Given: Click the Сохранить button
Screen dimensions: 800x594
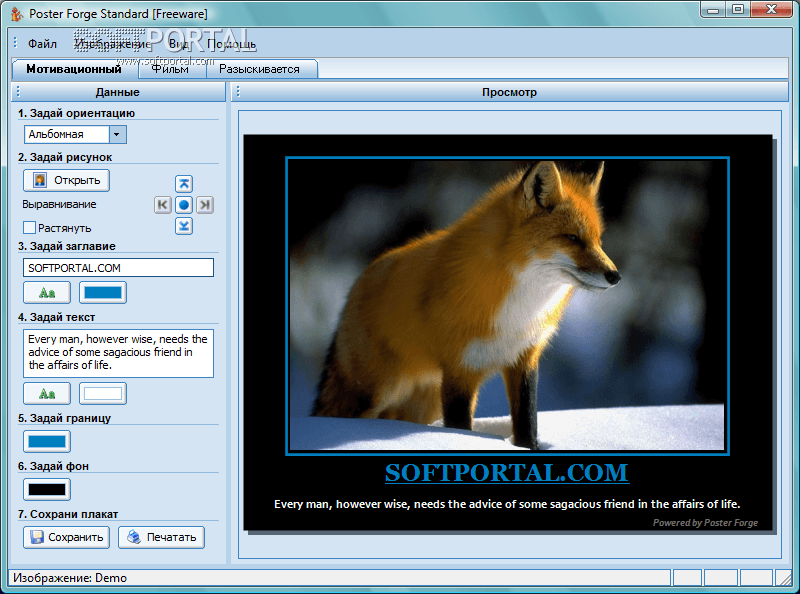Looking at the screenshot, I should tap(66, 537).
